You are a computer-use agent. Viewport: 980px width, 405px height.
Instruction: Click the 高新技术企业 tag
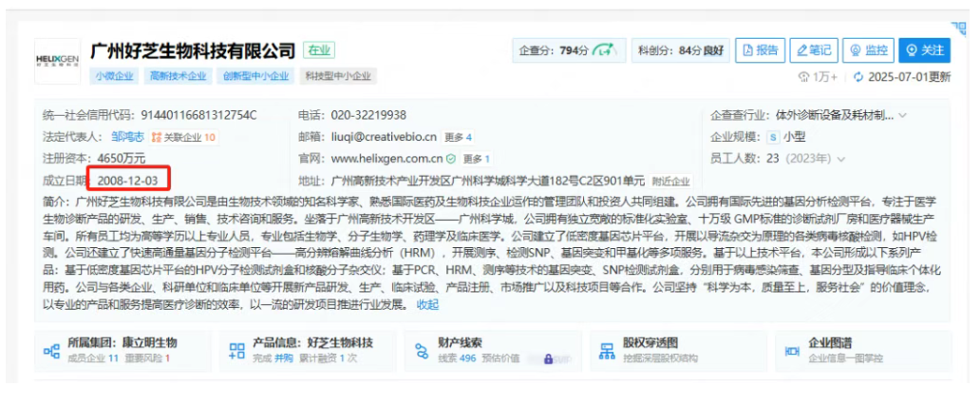pos(177,76)
